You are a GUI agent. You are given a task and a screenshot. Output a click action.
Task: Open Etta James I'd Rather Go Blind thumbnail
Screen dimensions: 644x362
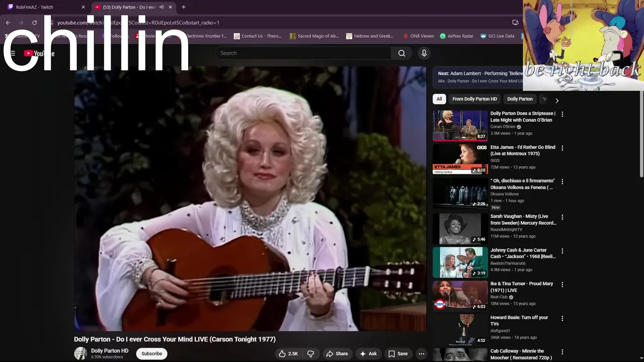pos(460,159)
